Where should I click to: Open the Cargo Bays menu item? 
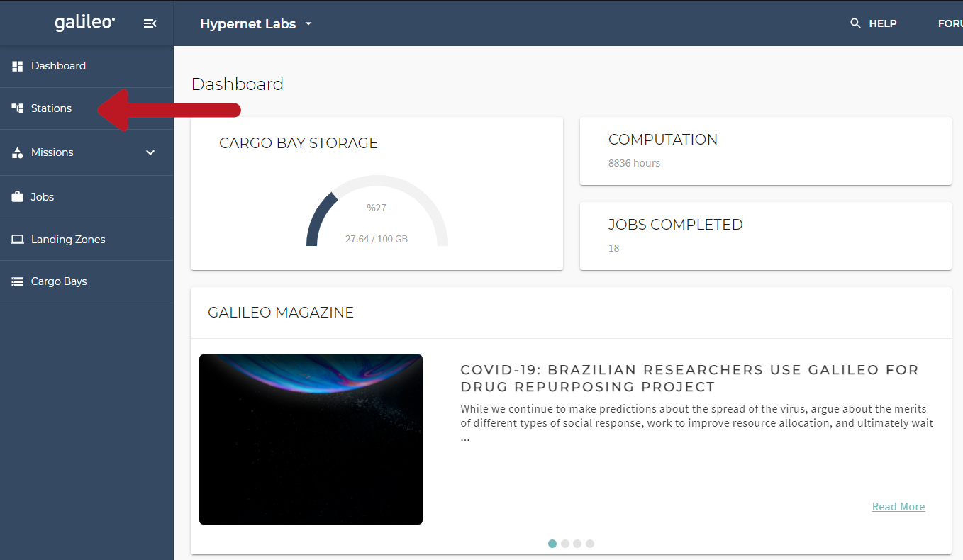(x=87, y=281)
